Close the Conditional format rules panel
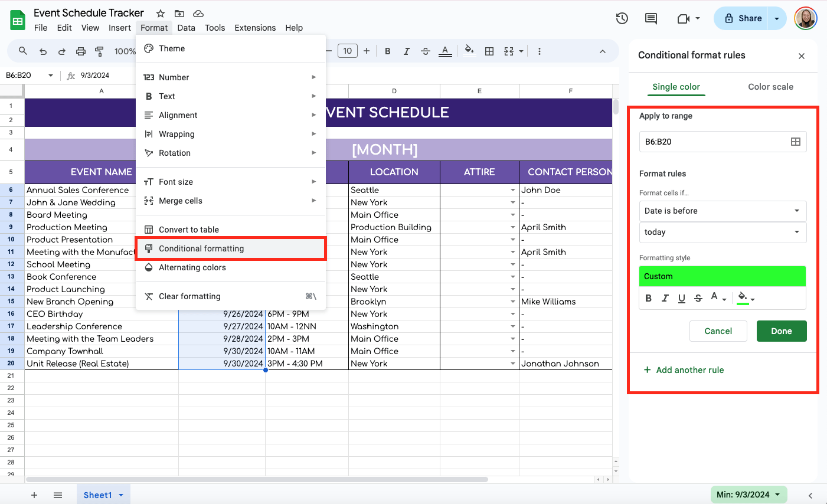 (802, 56)
